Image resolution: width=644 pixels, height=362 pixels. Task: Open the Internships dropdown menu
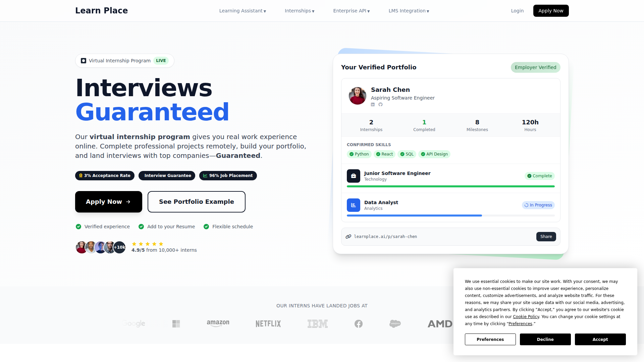300,11
